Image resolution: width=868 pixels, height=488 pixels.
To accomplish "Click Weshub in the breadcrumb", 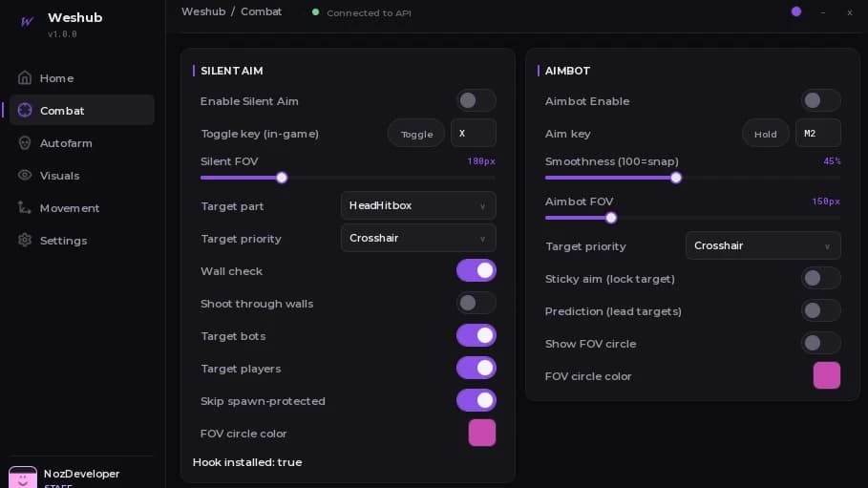I will click(203, 11).
